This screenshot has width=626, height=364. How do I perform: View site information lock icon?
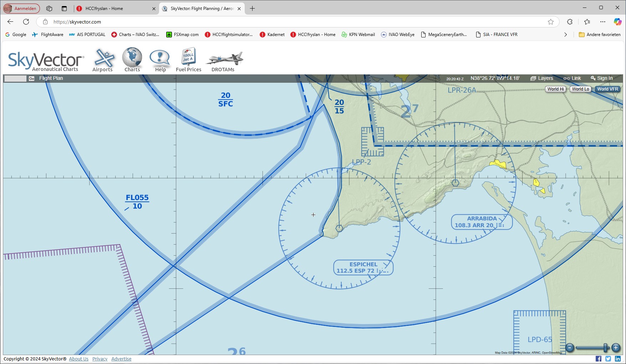(x=45, y=22)
